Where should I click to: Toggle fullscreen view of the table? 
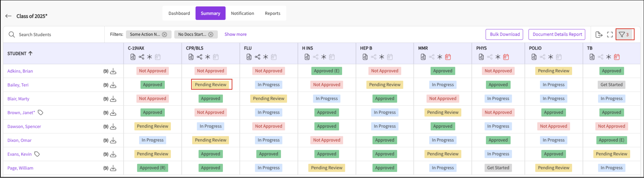click(610, 34)
